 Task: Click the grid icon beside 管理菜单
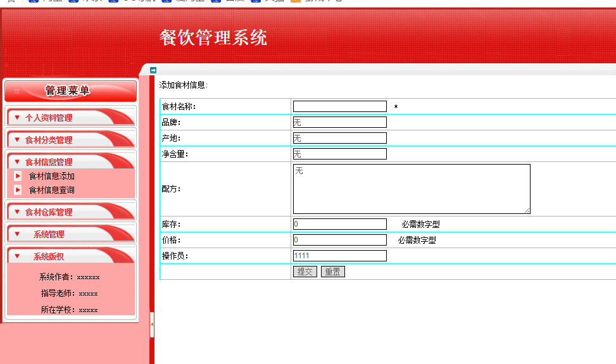(16, 92)
